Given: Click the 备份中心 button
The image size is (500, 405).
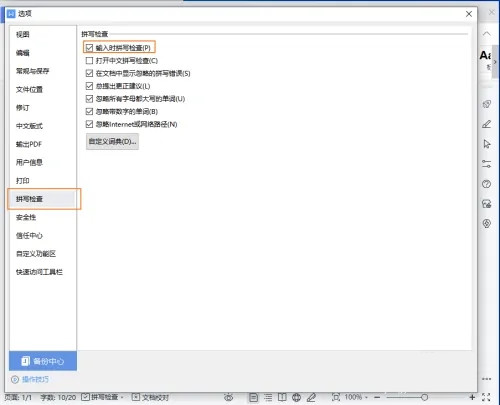Looking at the screenshot, I should pos(43,361).
